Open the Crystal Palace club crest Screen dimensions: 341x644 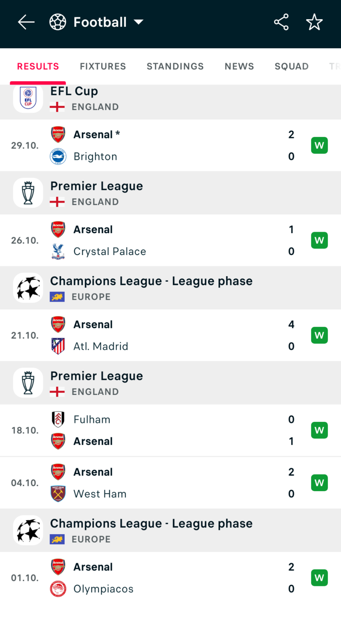pos(58,251)
